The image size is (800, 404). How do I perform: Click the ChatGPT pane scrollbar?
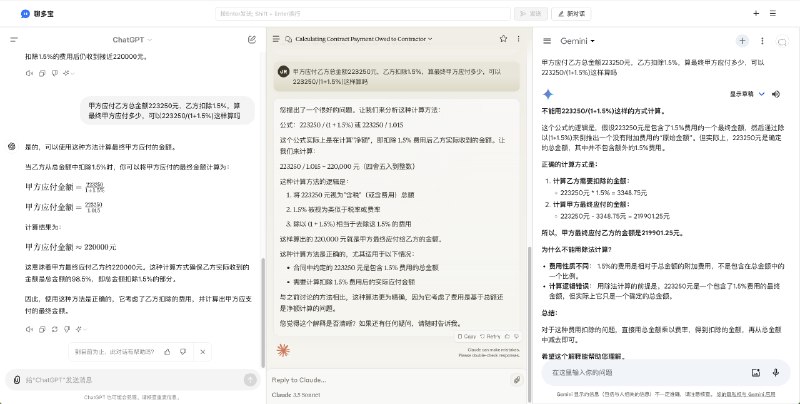tap(263, 312)
